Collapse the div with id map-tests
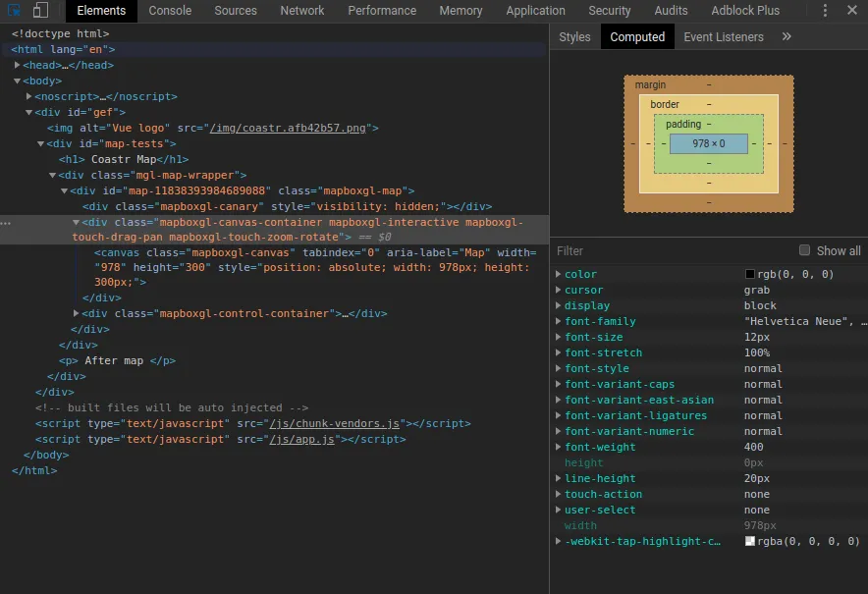 pyautogui.click(x=41, y=143)
